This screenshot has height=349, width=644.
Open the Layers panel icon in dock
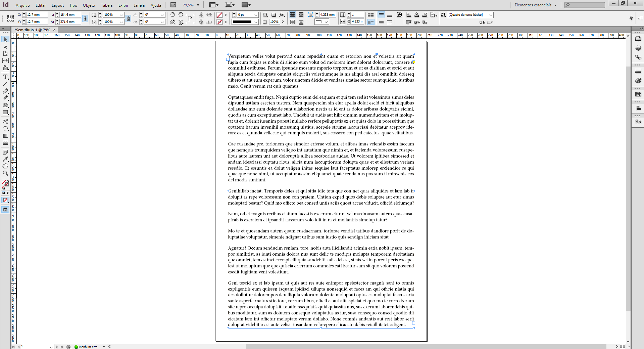[x=638, y=48]
